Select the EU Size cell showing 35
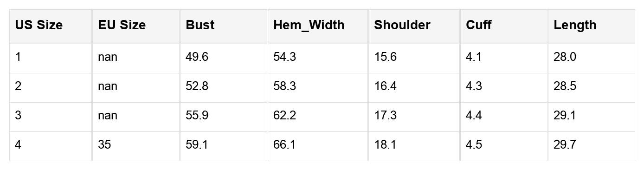This screenshot has width=644, height=170. click(104, 145)
